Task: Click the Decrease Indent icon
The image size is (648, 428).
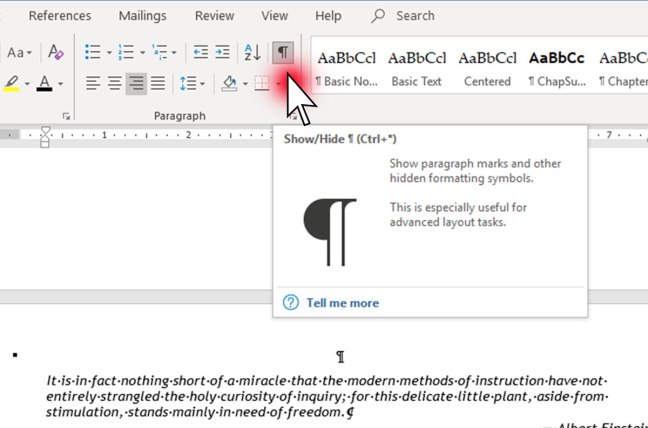Action: (x=200, y=53)
